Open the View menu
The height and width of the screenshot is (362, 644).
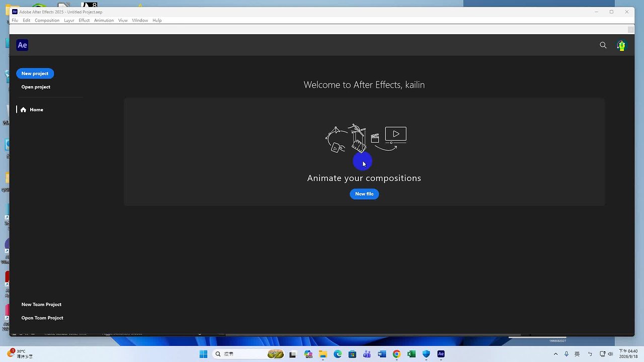(x=123, y=21)
